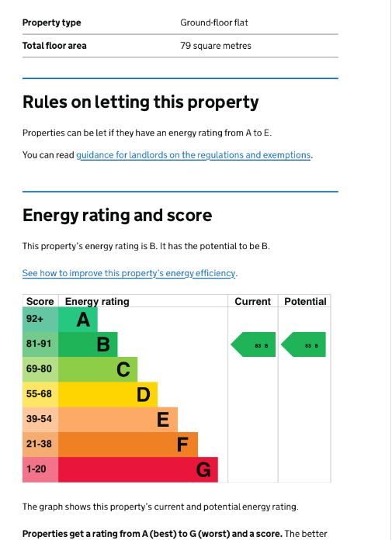Open guidance for landlords on regulations link

(x=193, y=155)
